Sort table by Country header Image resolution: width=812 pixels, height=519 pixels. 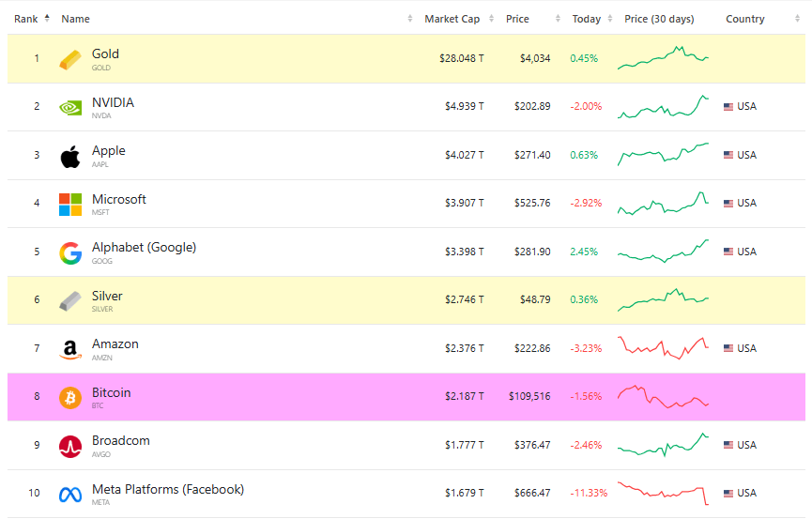point(744,19)
